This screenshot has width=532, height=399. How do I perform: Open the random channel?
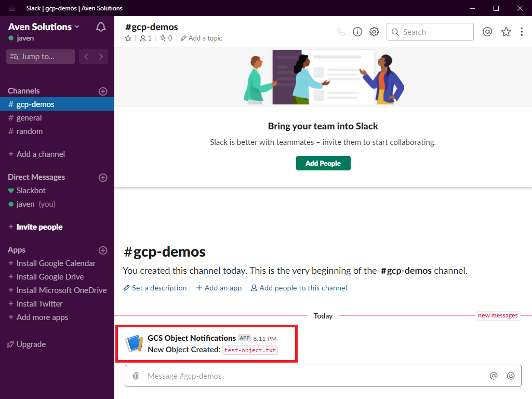(57, 131)
